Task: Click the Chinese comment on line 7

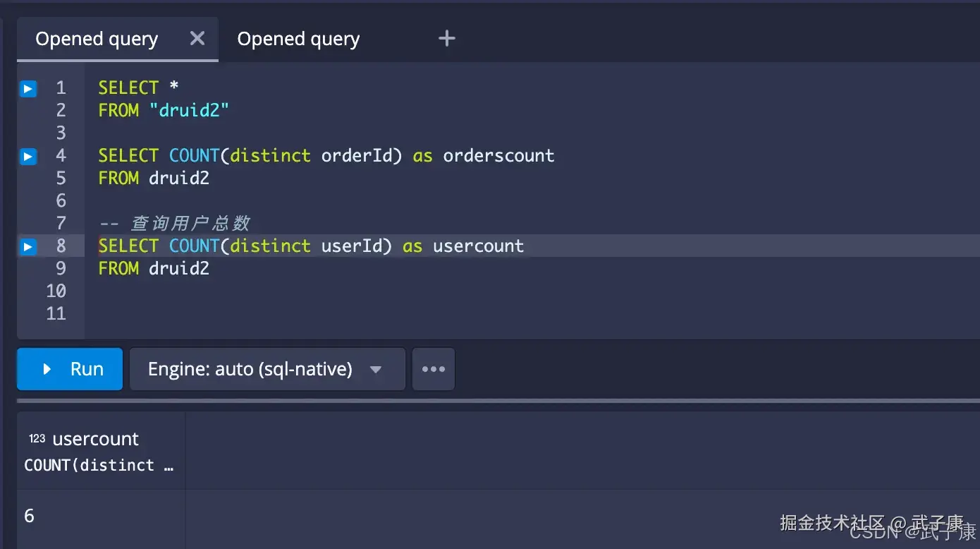Action: [x=190, y=224]
